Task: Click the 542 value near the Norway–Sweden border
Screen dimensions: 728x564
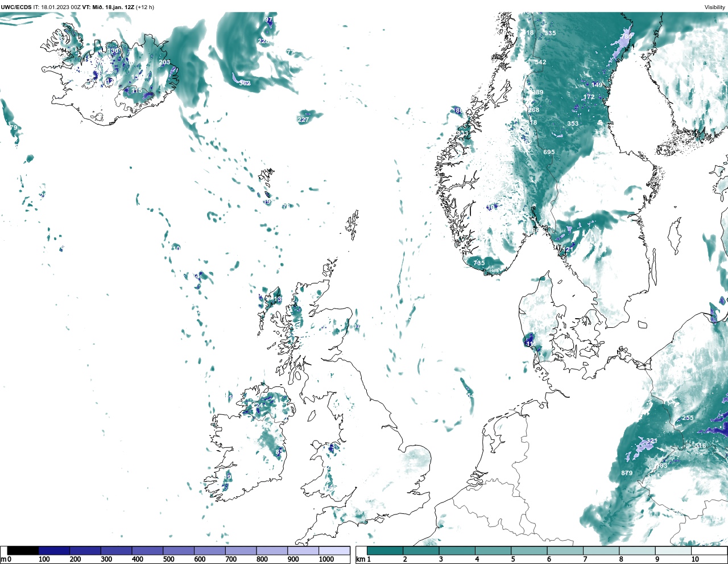Action: [x=540, y=62]
